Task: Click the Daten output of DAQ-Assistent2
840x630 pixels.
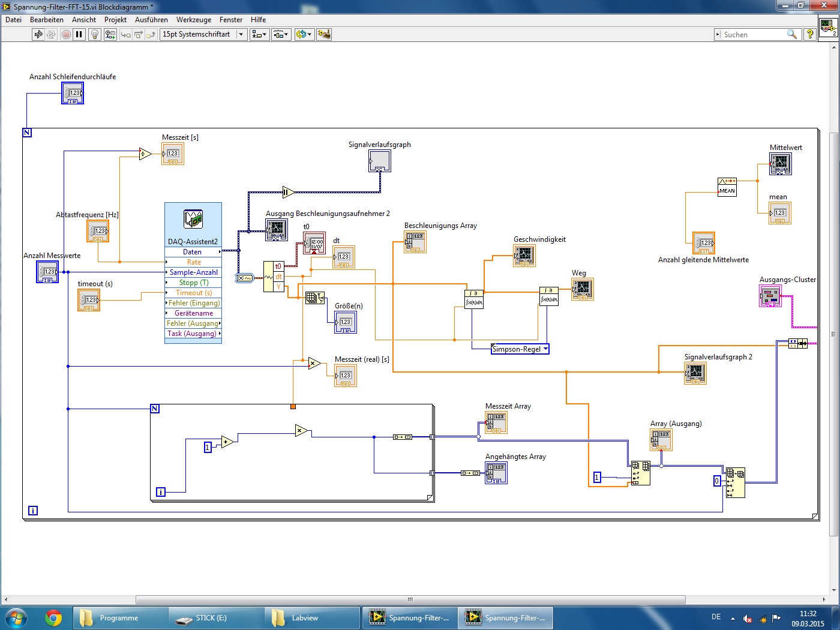Action: (193, 252)
